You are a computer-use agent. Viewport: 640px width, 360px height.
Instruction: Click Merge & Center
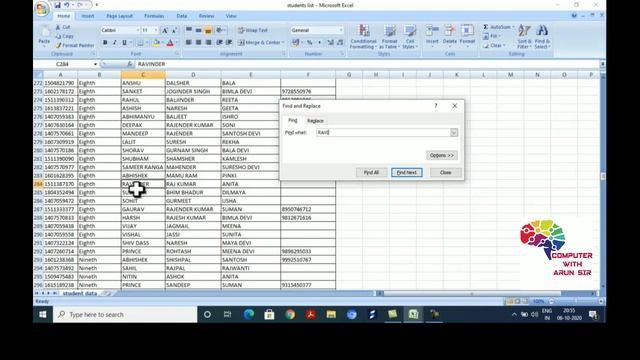point(260,42)
